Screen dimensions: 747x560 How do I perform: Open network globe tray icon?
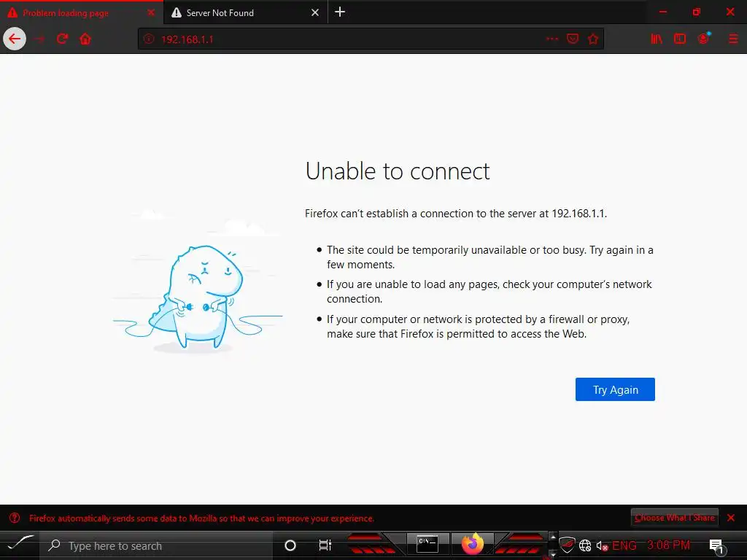(585, 545)
